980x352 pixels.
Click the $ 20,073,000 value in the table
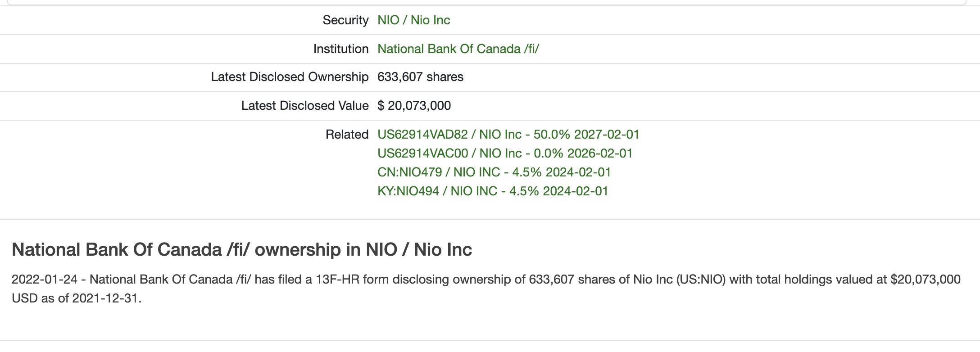point(414,106)
